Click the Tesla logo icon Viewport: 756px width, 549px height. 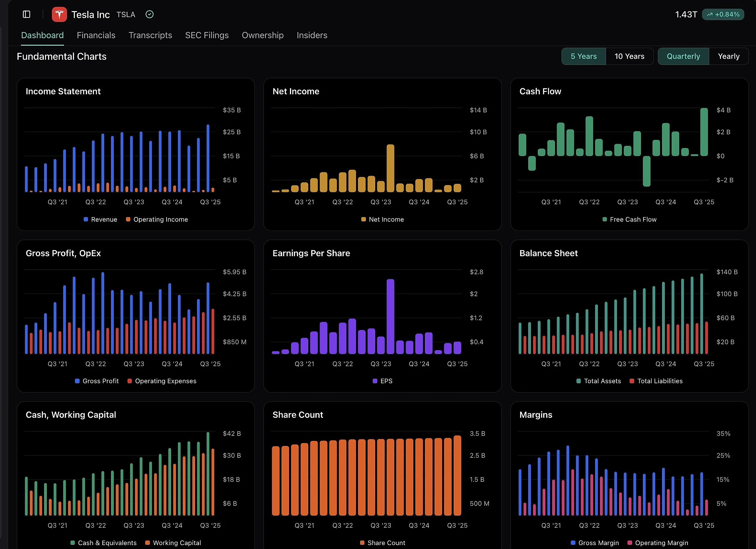click(59, 14)
